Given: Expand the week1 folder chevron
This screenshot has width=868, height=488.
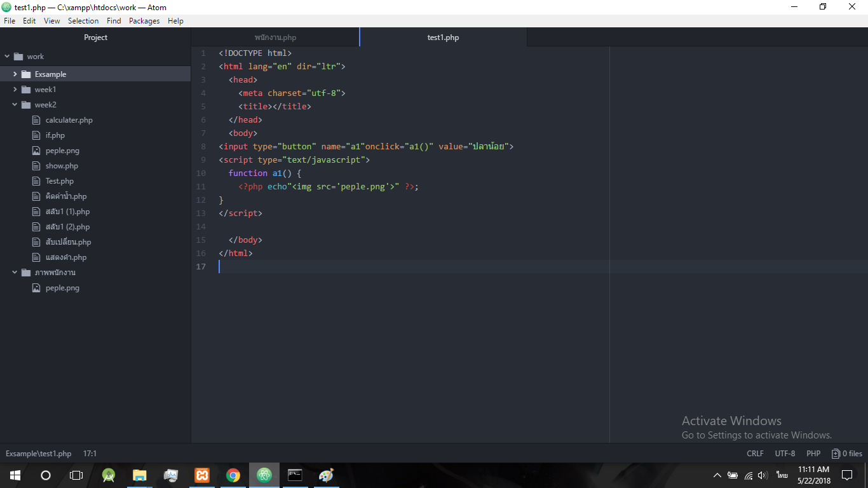Looking at the screenshot, I should (x=15, y=90).
